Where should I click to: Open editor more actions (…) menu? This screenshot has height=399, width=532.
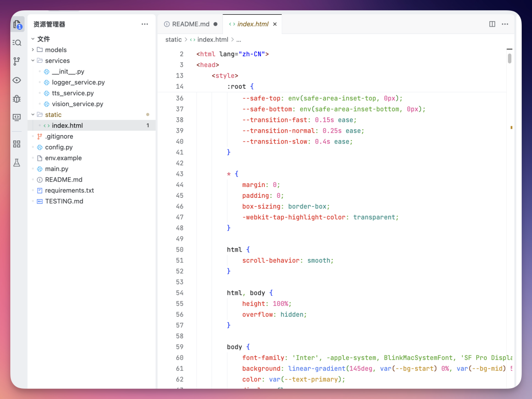pos(505,24)
